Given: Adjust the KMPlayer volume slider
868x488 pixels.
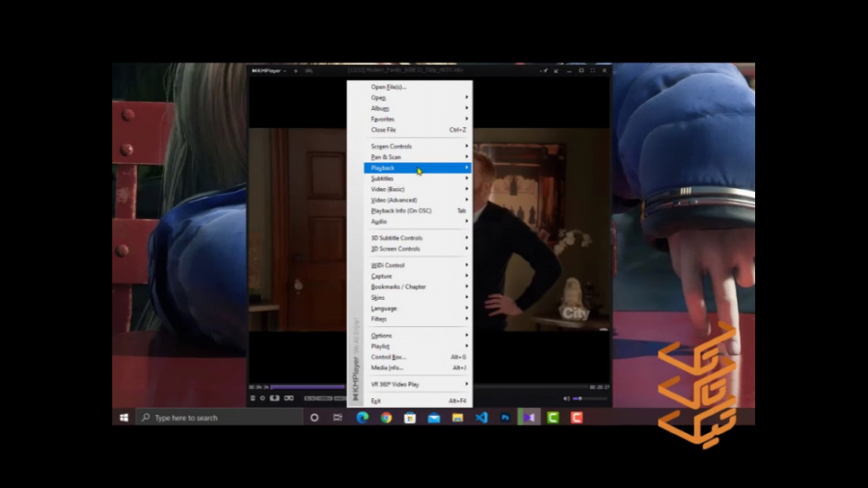Looking at the screenshot, I should point(590,398).
